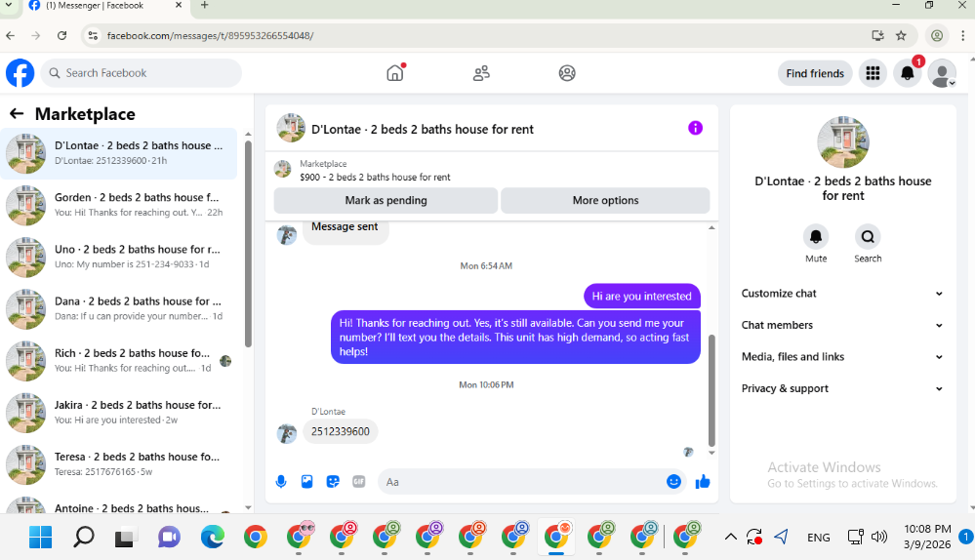Open the Groups icon in top navigation
Screen dimensions: 975x560
(567, 73)
